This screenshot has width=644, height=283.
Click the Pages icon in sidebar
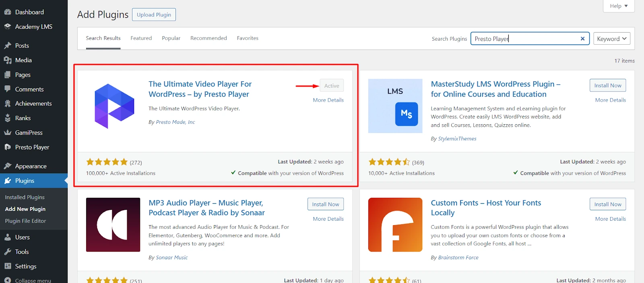click(8, 75)
